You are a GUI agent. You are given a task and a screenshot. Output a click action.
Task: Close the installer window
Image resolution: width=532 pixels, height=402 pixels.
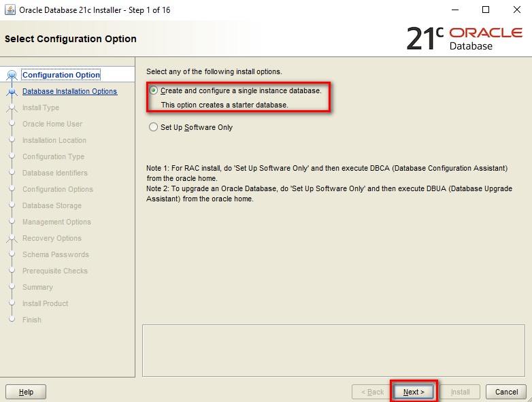[x=517, y=10]
